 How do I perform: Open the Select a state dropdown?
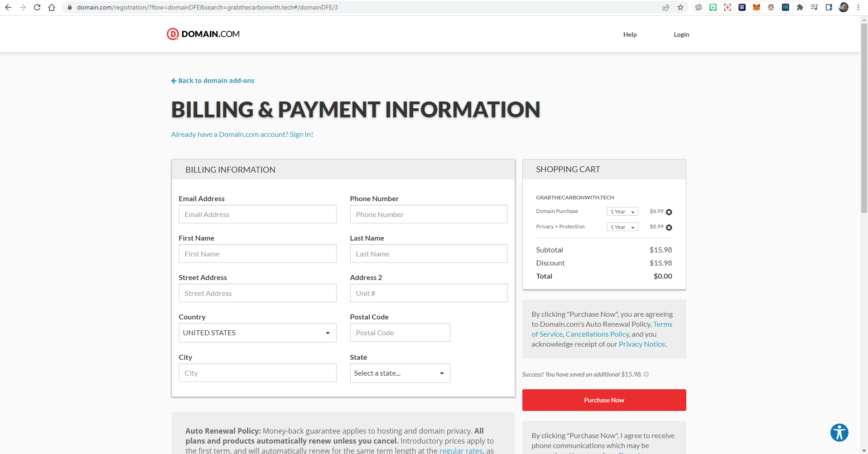tap(400, 373)
